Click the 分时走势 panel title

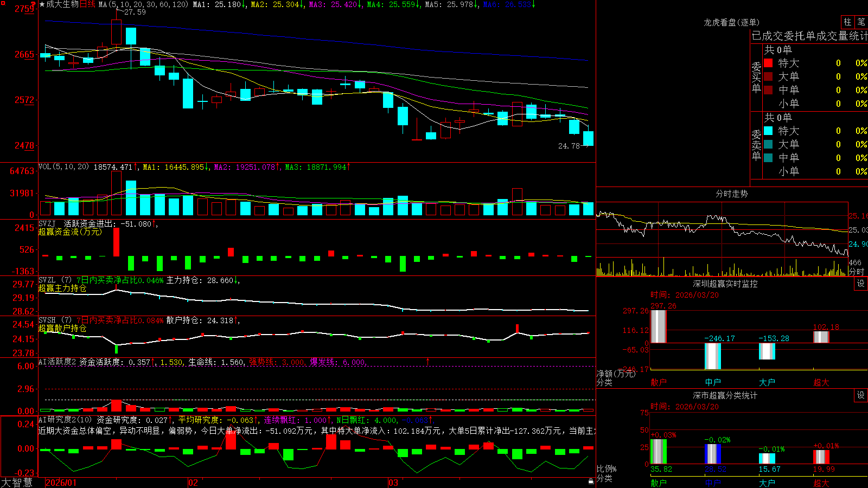coord(731,194)
